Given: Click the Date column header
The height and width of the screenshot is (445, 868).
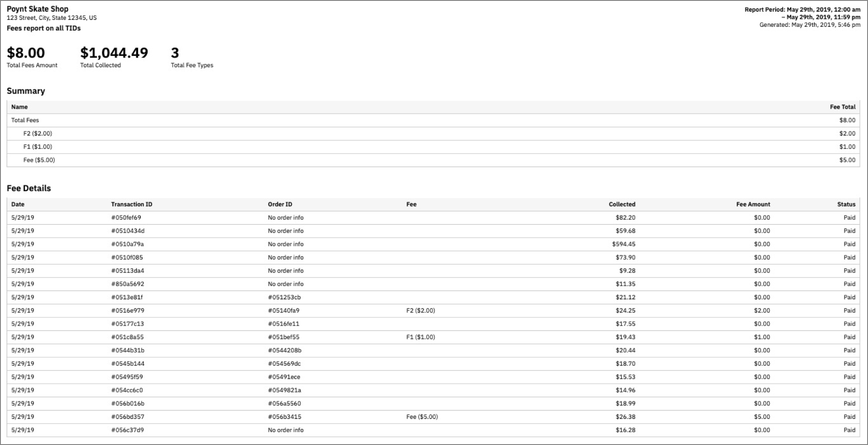Looking at the screenshot, I should pyautogui.click(x=18, y=205).
